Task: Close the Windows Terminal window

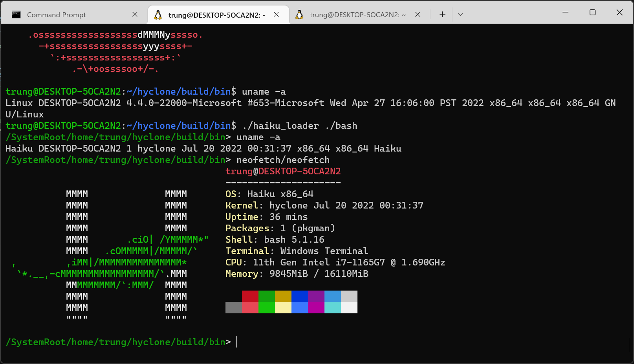Action: pos(619,12)
